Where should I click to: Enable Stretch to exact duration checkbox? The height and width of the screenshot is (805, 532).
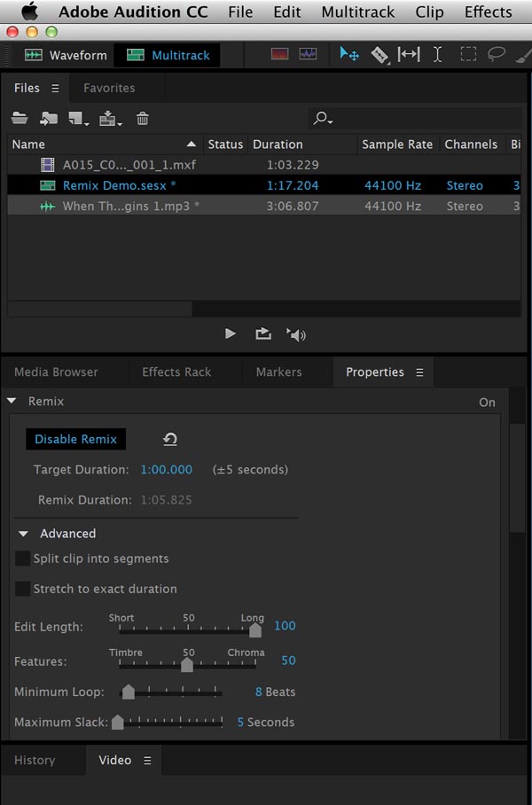22,589
